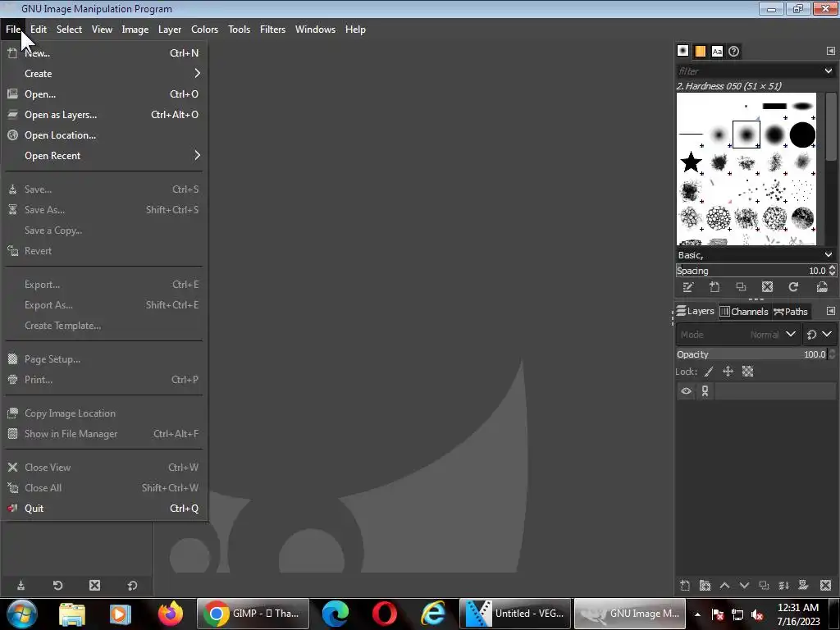Open Firefox from the taskbar
The image size is (840, 630).
click(171, 614)
